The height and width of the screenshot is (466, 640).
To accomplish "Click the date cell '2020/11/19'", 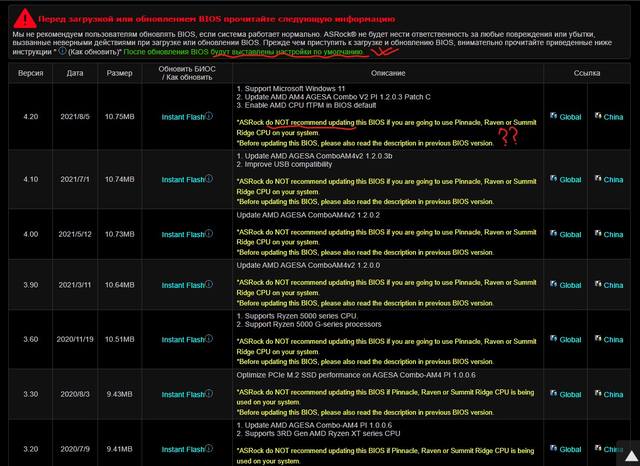I will [75, 340].
